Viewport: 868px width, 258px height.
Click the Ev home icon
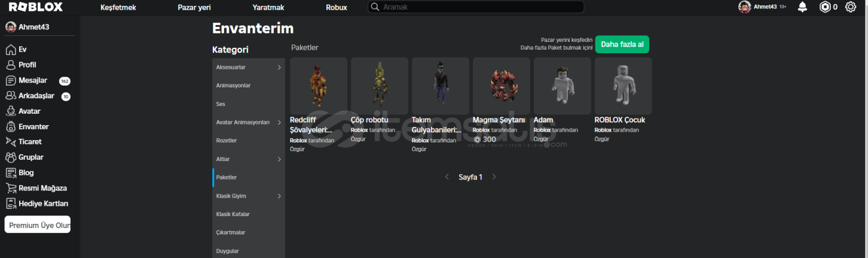click(x=11, y=50)
